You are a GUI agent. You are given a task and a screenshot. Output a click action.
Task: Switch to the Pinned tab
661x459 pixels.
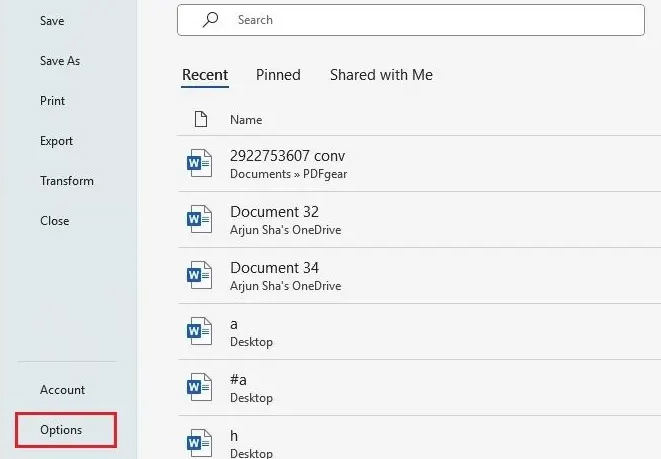[x=279, y=75]
